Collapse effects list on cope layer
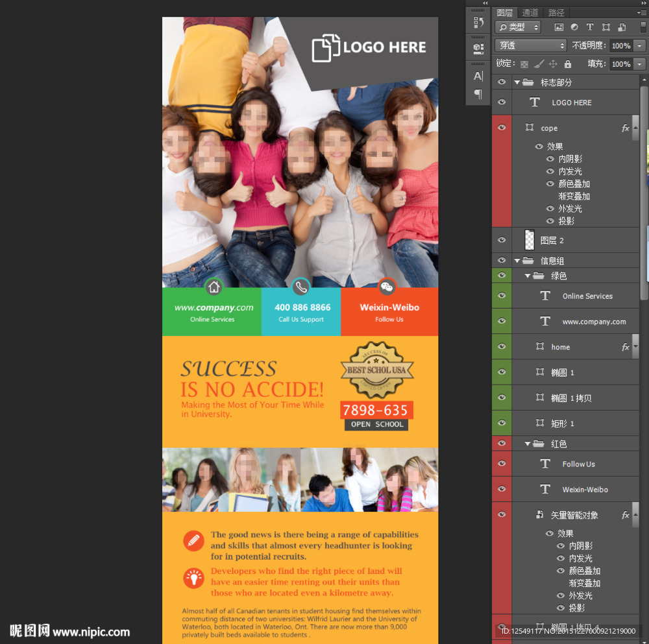Image resolution: width=649 pixels, height=644 pixels. [x=635, y=128]
